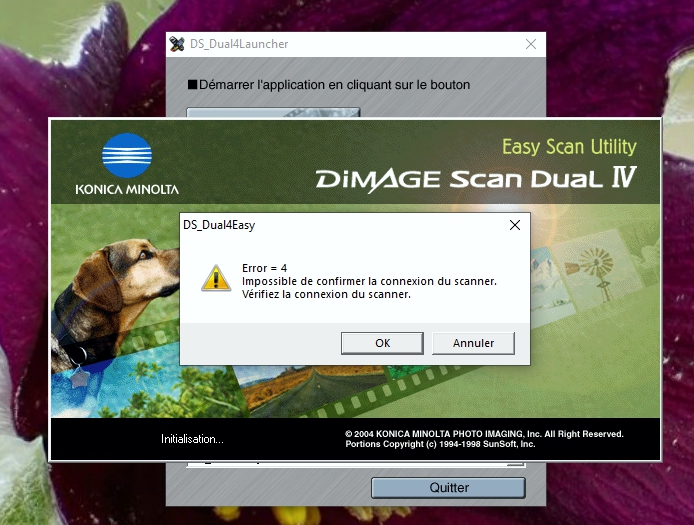Click 'Vérifiez la connexion du scanner.' text
694x525 pixels.
(326, 294)
